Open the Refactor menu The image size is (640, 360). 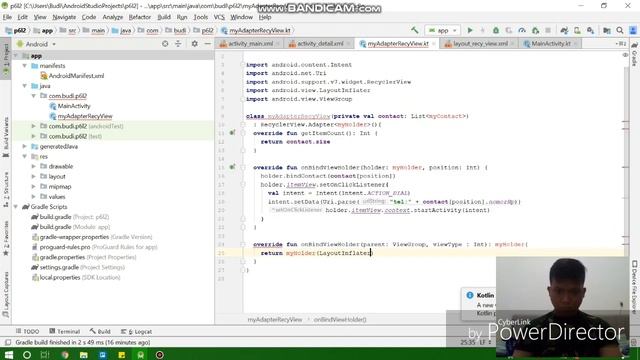click(x=140, y=17)
